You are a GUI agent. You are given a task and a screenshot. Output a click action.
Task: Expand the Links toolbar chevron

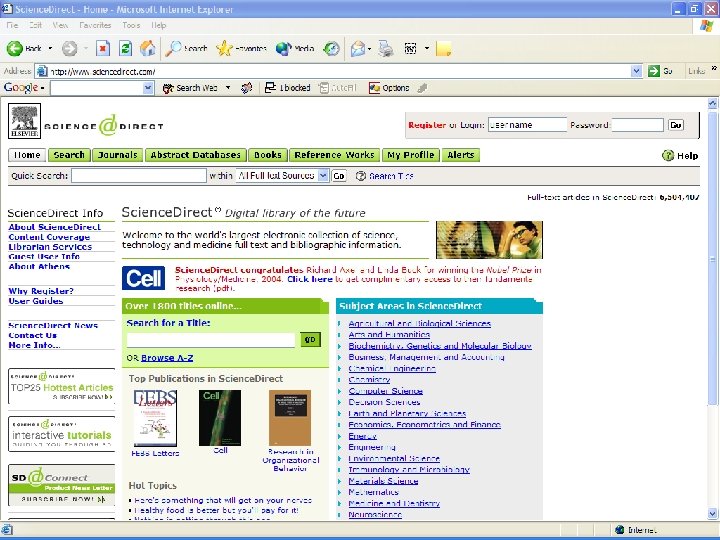[x=714, y=69]
